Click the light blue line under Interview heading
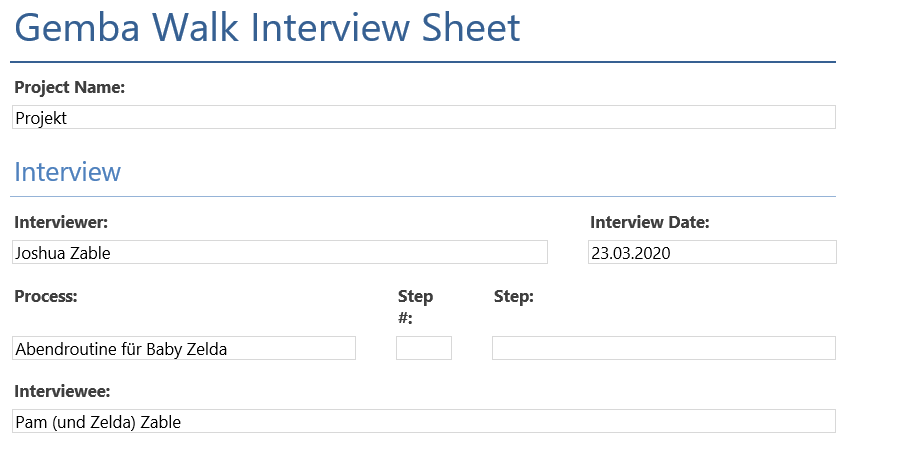Viewport: 912px width, 454px height. coord(423,196)
